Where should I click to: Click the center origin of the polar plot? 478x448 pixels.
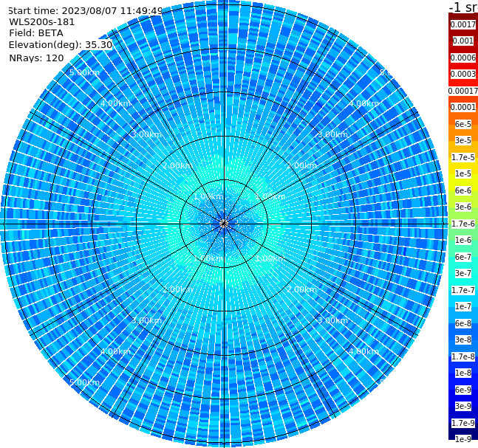(x=224, y=224)
